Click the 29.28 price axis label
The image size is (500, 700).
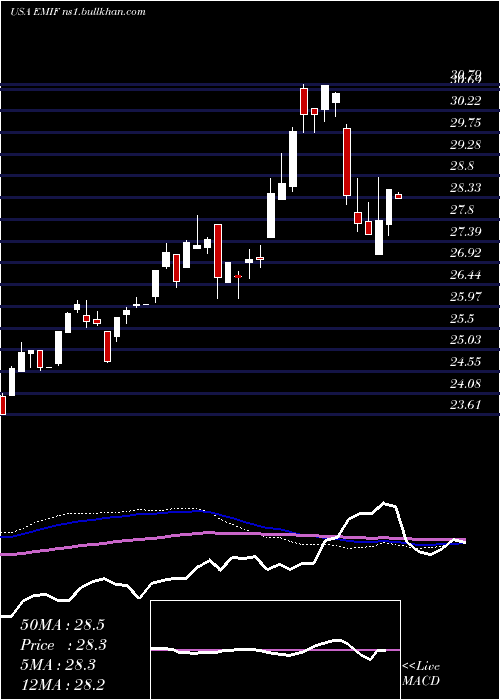click(x=466, y=145)
